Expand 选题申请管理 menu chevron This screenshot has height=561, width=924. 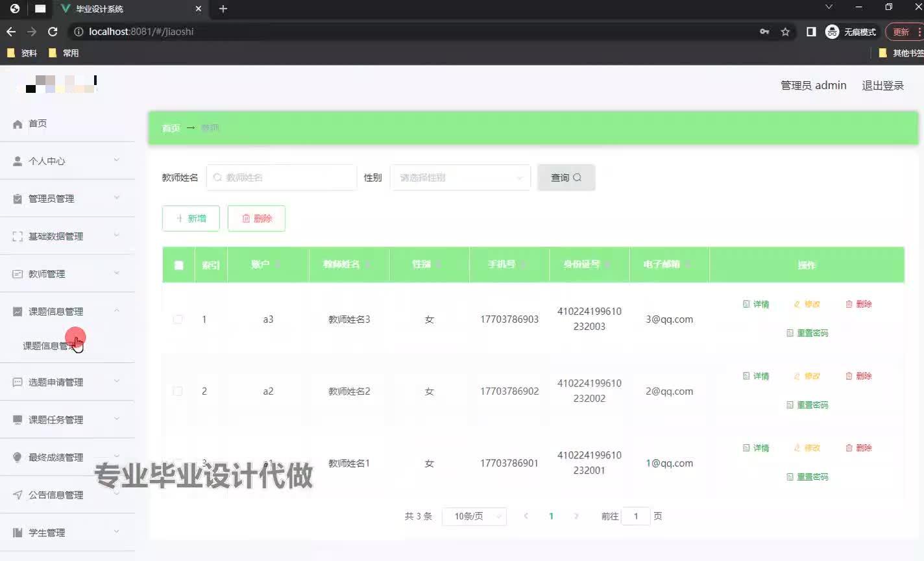coord(117,381)
